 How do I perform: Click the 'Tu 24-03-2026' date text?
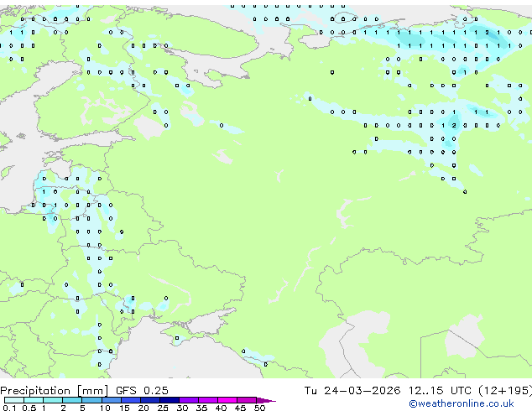(352, 391)
